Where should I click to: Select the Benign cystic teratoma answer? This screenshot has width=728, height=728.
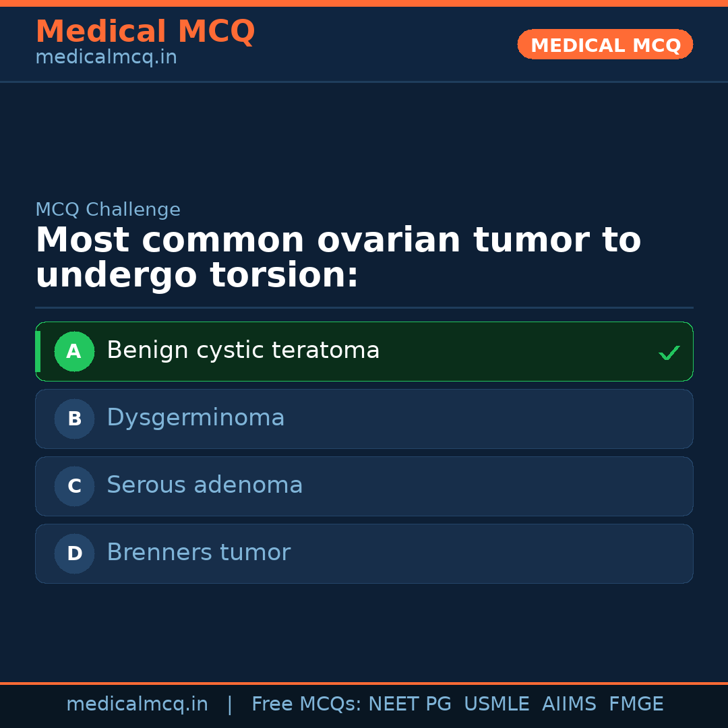click(x=243, y=351)
